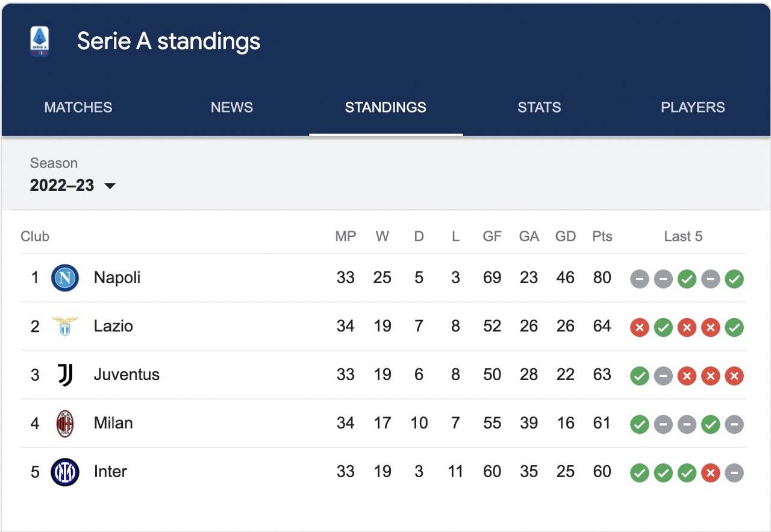Open the Players tab
The height and width of the screenshot is (532, 771).
coord(693,107)
